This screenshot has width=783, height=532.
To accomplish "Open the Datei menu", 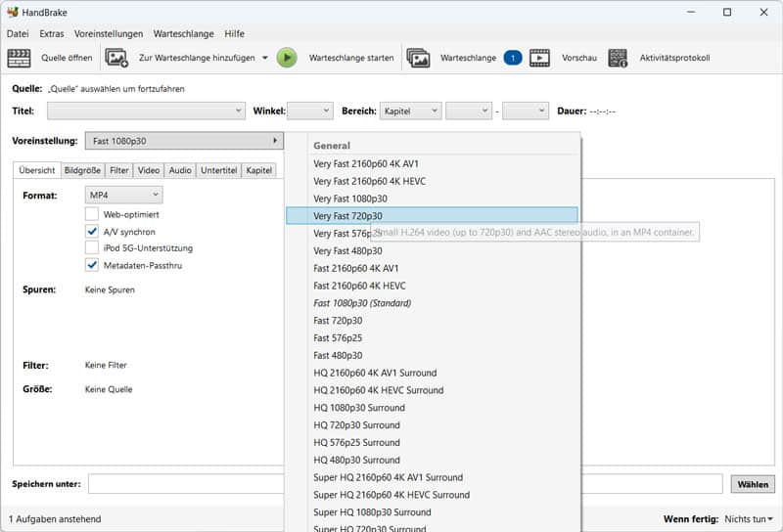I will (18, 33).
